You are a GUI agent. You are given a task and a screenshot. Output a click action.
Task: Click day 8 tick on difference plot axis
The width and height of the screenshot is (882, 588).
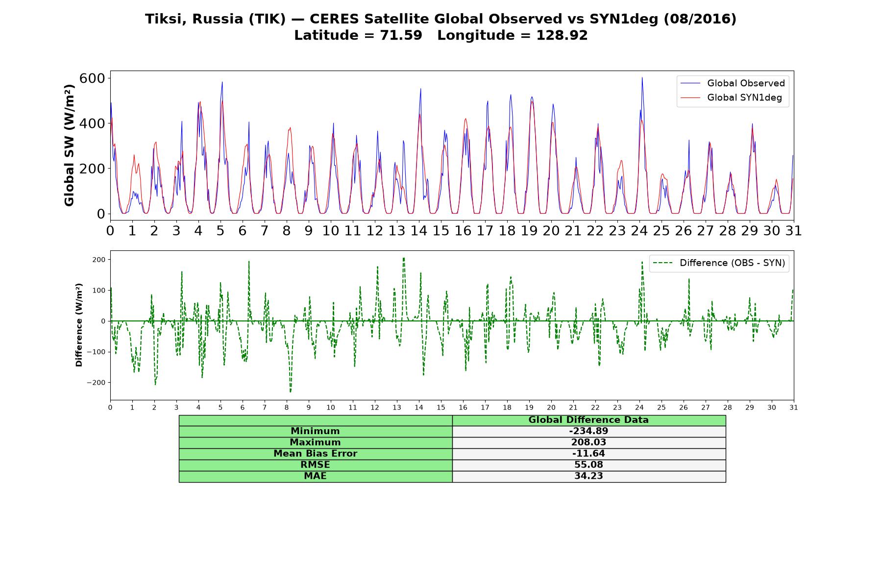[287, 407]
